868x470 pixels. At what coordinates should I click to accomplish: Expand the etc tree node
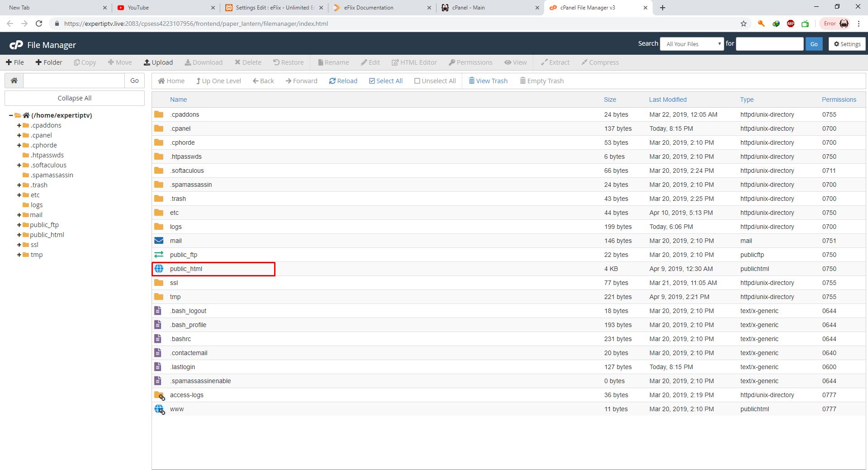[19, 195]
